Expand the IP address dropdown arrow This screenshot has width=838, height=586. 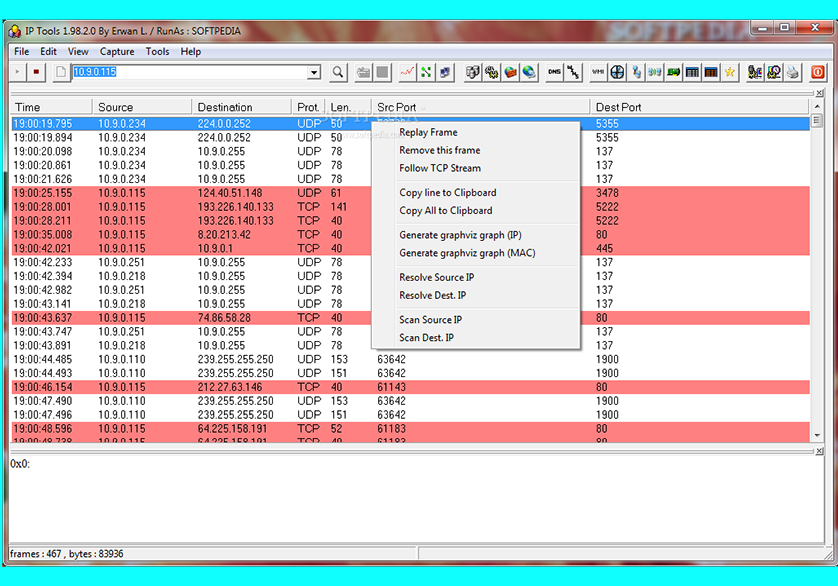[313, 72]
